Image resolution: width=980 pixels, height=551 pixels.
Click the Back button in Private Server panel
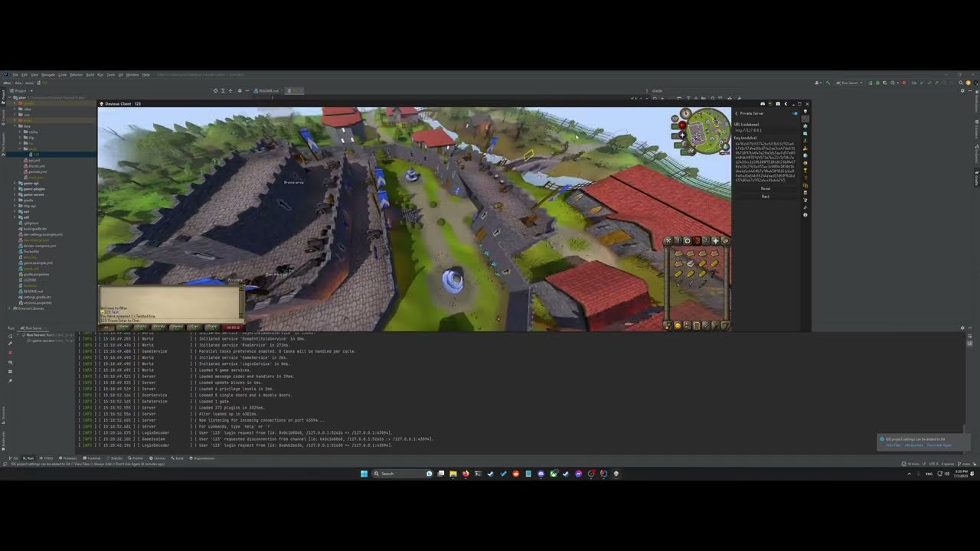coord(766,197)
